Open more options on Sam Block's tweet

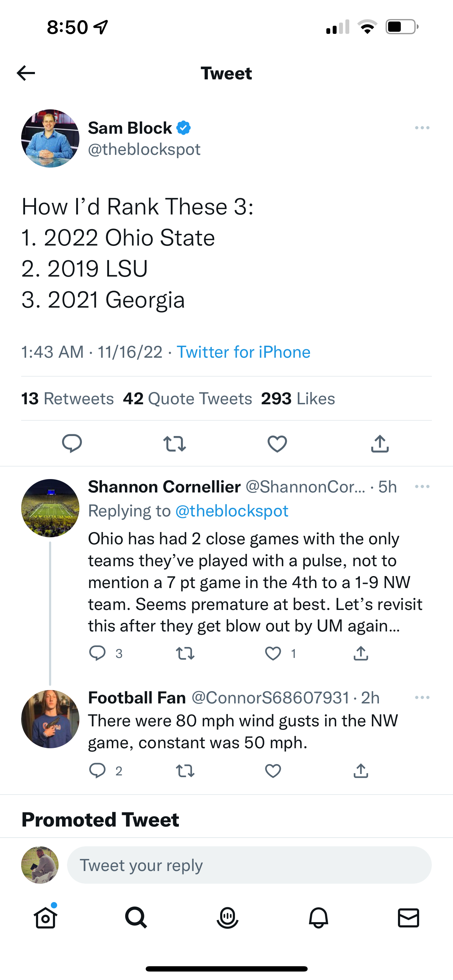click(422, 128)
